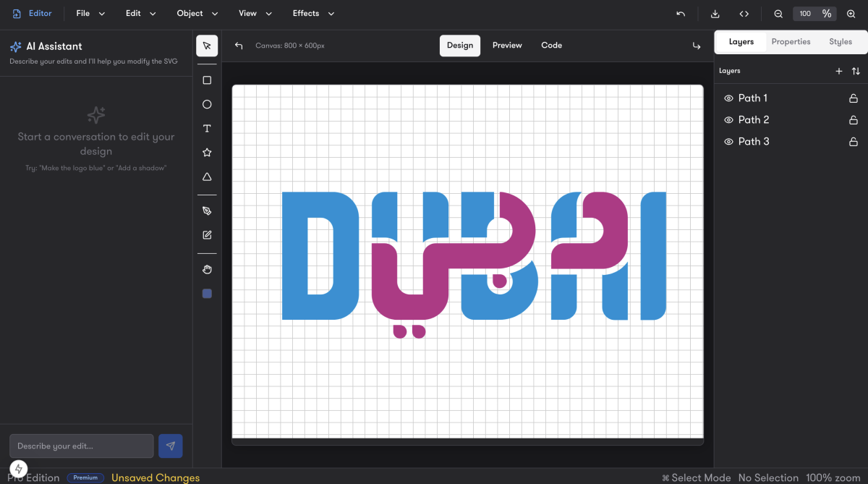Switch to the Preview tab

pyautogui.click(x=507, y=46)
